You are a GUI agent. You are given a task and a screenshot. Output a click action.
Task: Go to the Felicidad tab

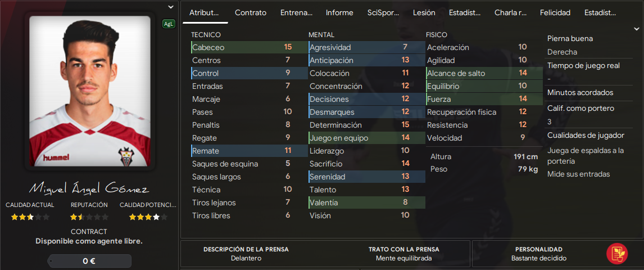(x=555, y=13)
